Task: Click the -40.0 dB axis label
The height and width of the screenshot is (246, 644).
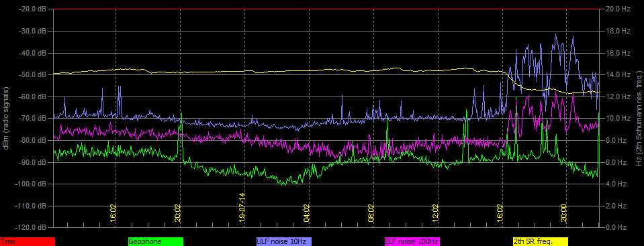Action: pos(32,53)
